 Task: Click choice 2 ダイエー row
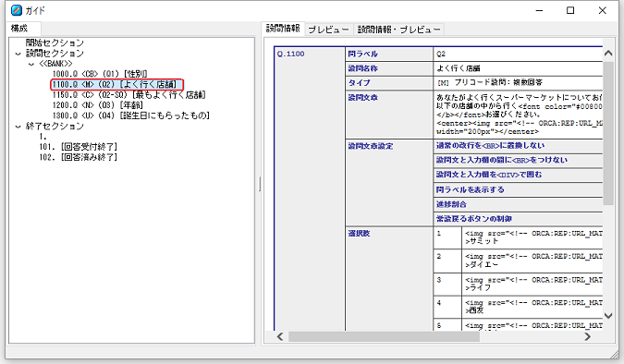click(518, 261)
